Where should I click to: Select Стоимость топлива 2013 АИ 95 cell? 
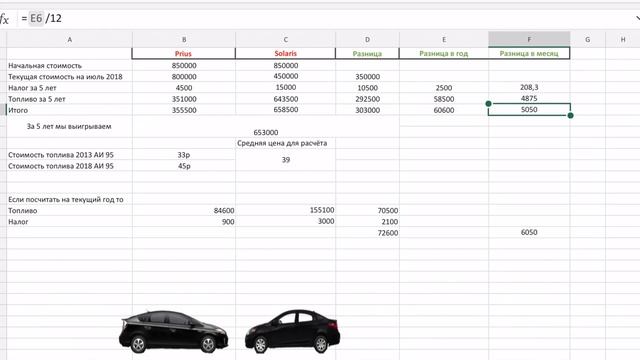pyautogui.click(x=69, y=155)
